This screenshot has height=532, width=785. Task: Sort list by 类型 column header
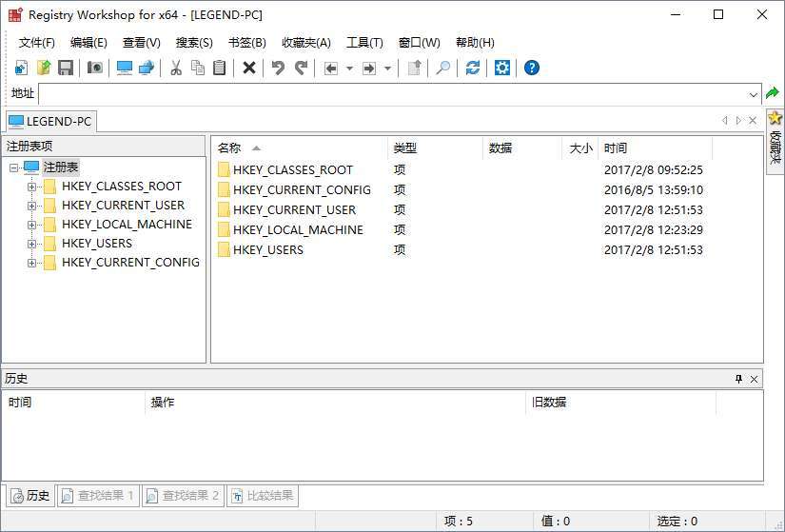pos(435,148)
